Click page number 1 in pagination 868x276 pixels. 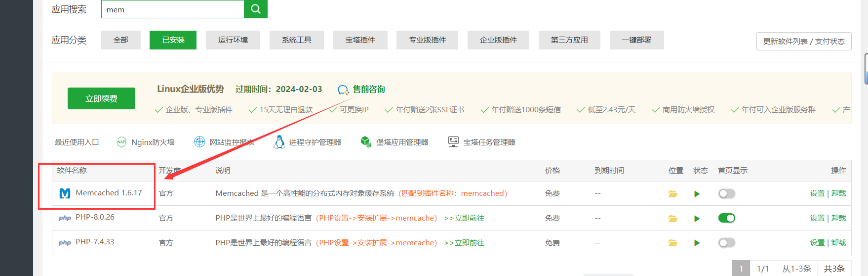pyautogui.click(x=741, y=269)
